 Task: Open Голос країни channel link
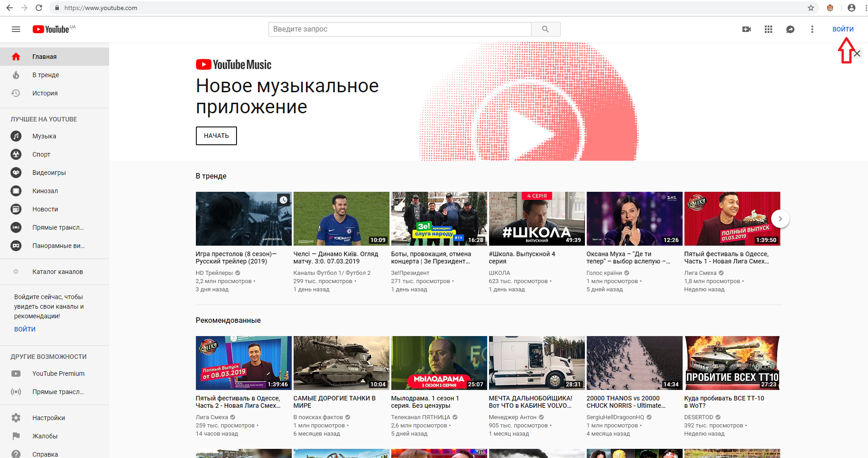pyautogui.click(x=604, y=273)
